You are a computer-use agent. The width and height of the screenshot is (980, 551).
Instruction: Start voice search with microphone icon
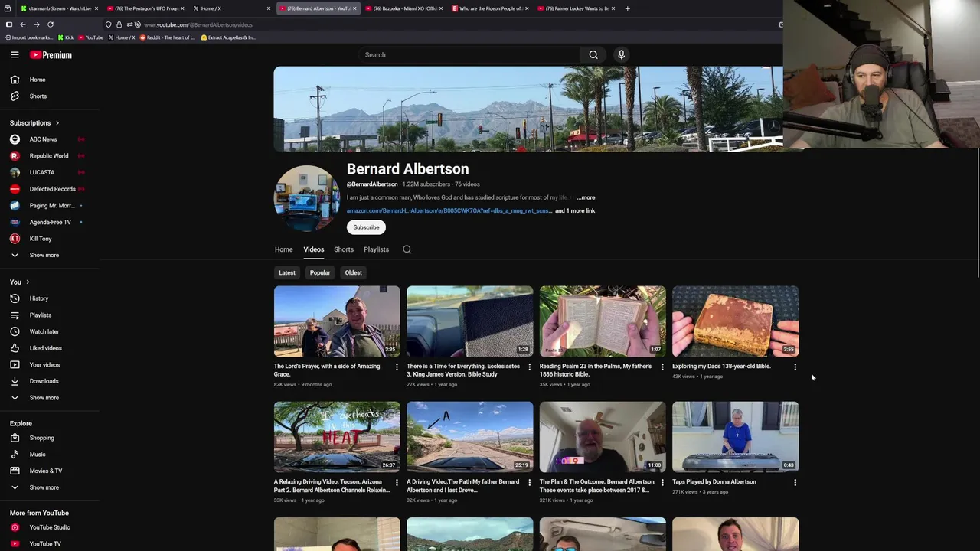tap(621, 54)
